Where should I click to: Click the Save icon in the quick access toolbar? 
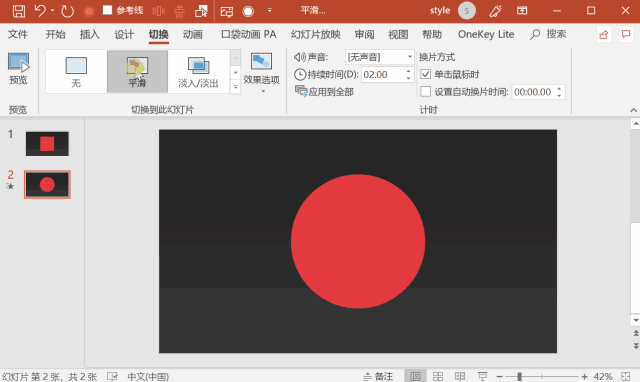19,11
